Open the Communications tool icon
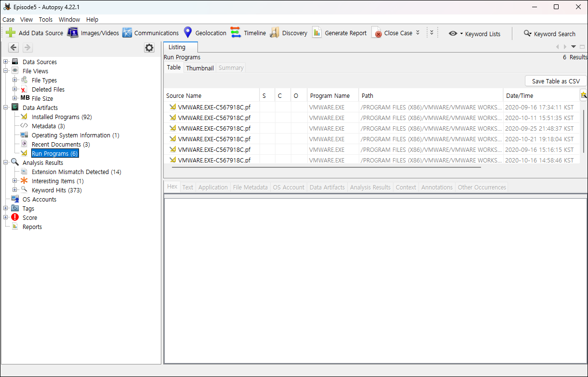 click(x=127, y=33)
